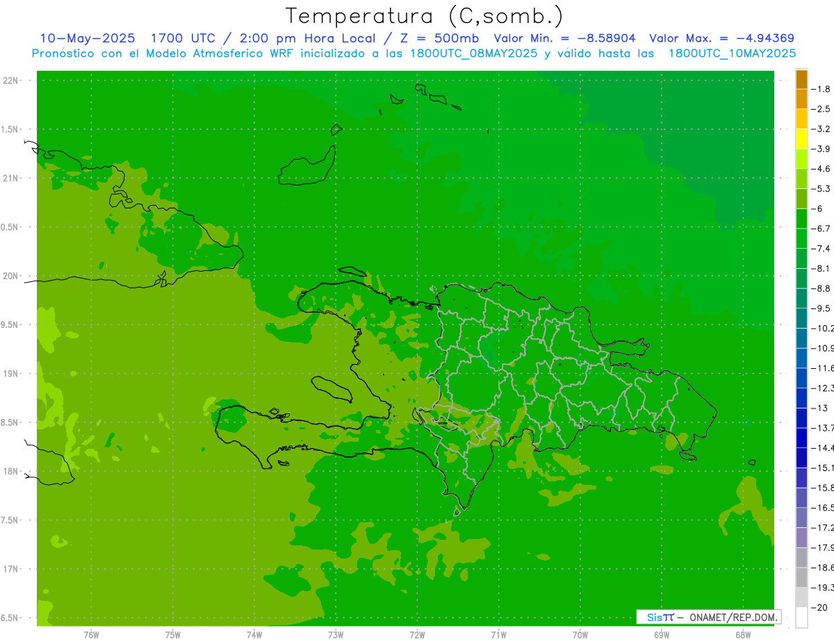Click the "19N" latitude label

pyautogui.click(x=10, y=374)
